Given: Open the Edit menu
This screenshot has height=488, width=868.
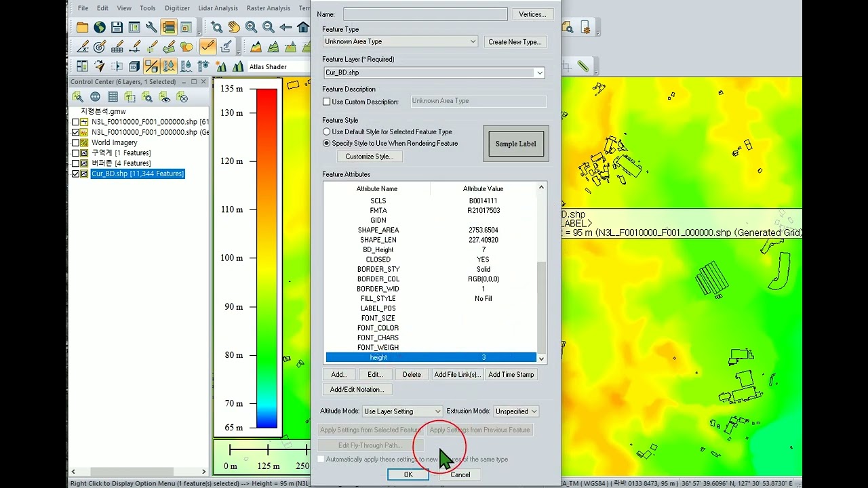Looking at the screenshot, I should [x=102, y=8].
